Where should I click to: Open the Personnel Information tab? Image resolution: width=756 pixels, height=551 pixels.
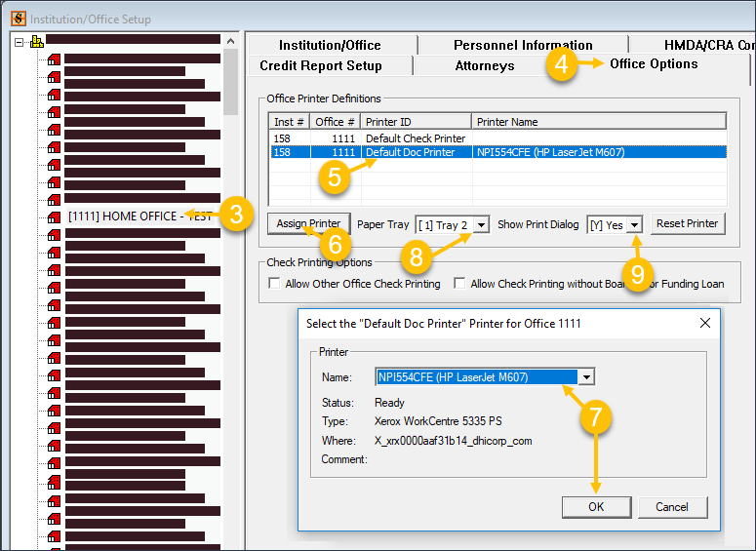point(523,45)
